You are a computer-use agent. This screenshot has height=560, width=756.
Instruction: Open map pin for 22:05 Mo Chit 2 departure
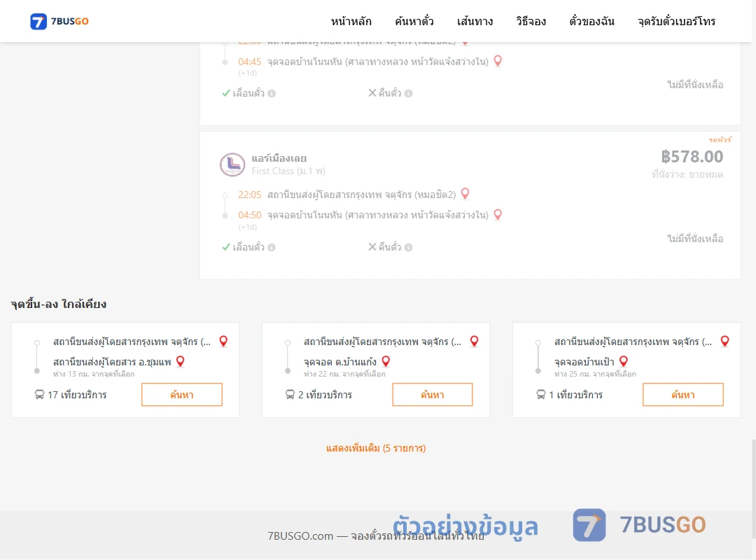coord(465,193)
